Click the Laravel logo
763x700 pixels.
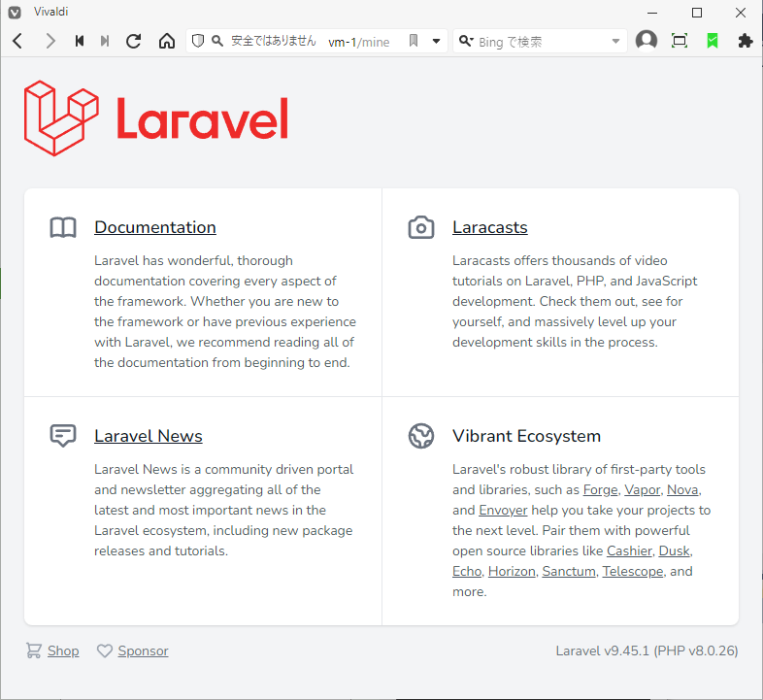156,118
